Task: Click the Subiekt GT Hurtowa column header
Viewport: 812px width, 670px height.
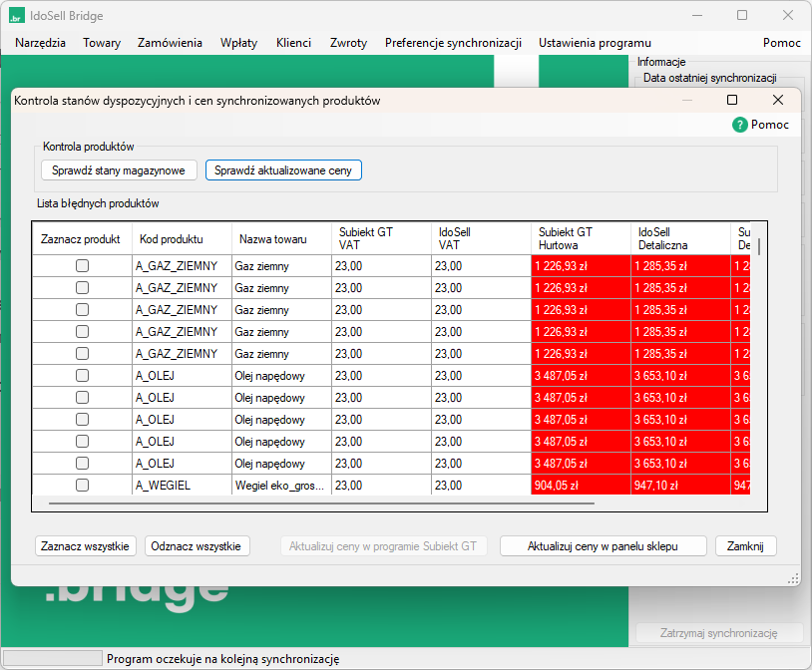Action: point(581,238)
